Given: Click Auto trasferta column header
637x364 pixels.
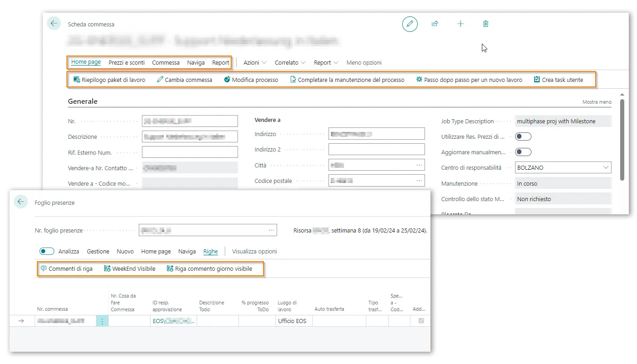Looking at the screenshot, I should (329, 309).
